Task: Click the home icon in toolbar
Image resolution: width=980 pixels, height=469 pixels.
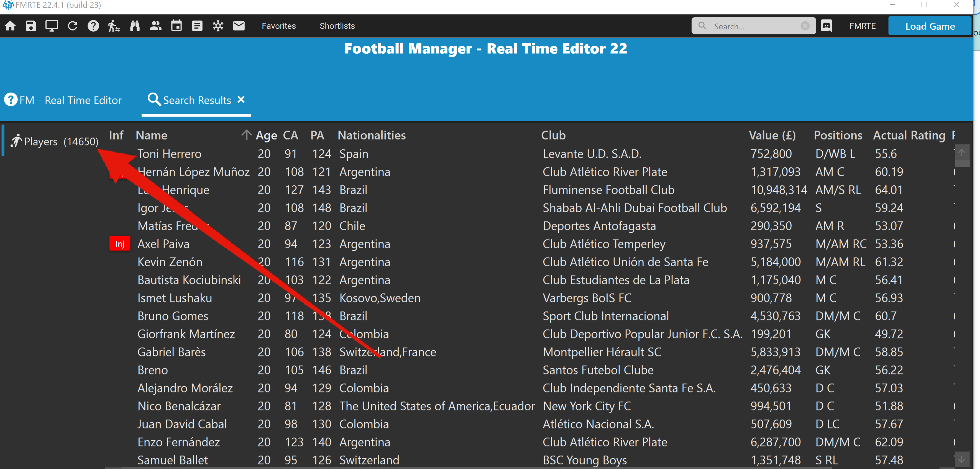Action: 10,26
